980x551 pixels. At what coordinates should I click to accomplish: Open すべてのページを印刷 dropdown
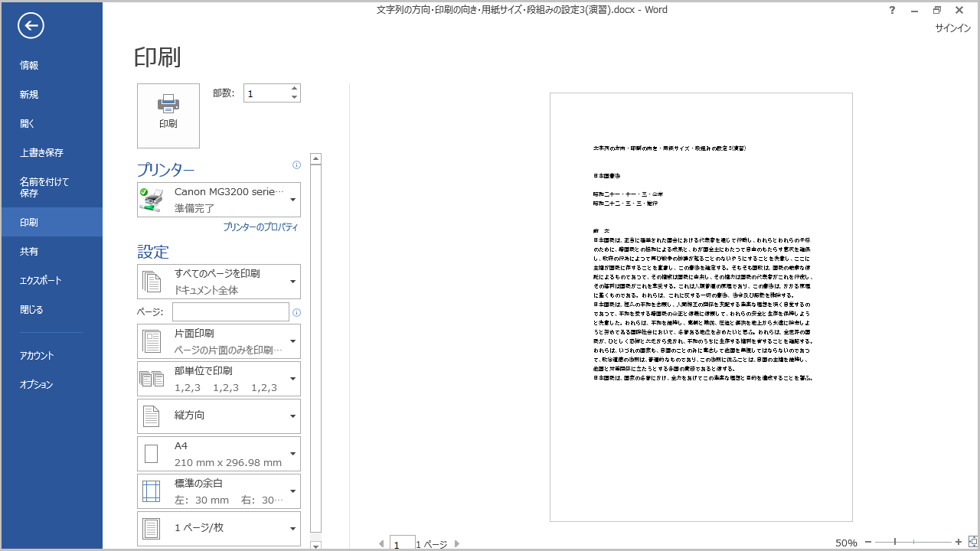pyautogui.click(x=219, y=282)
